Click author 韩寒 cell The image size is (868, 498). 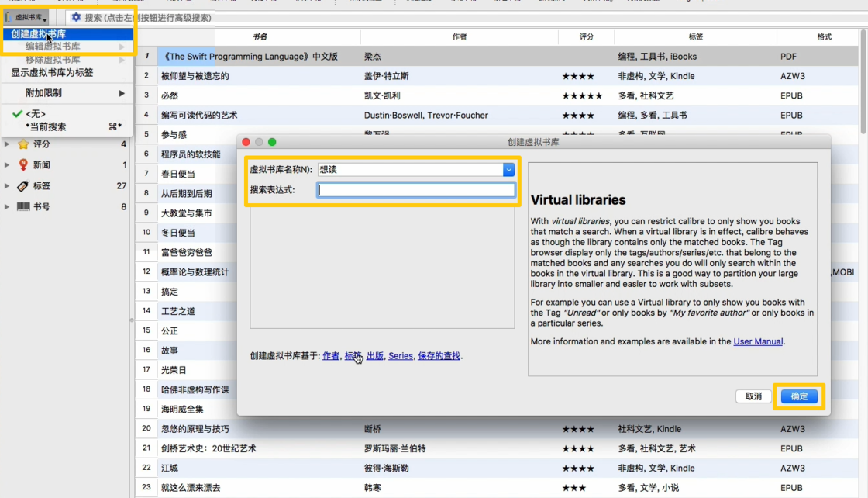pos(373,488)
